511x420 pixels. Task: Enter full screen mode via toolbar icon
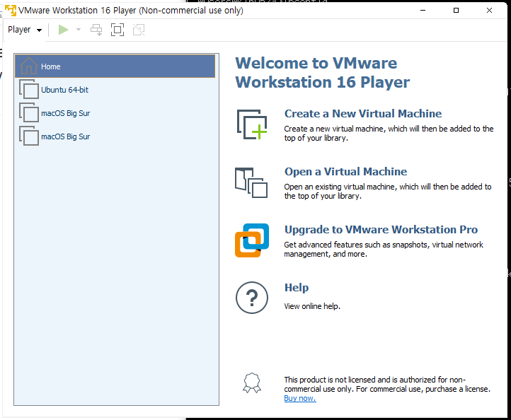117,30
